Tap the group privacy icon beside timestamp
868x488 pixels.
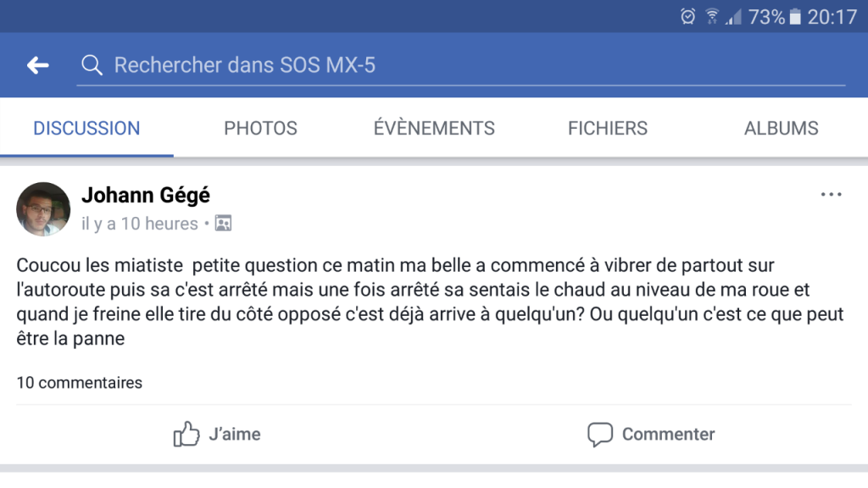(x=223, y=223)
